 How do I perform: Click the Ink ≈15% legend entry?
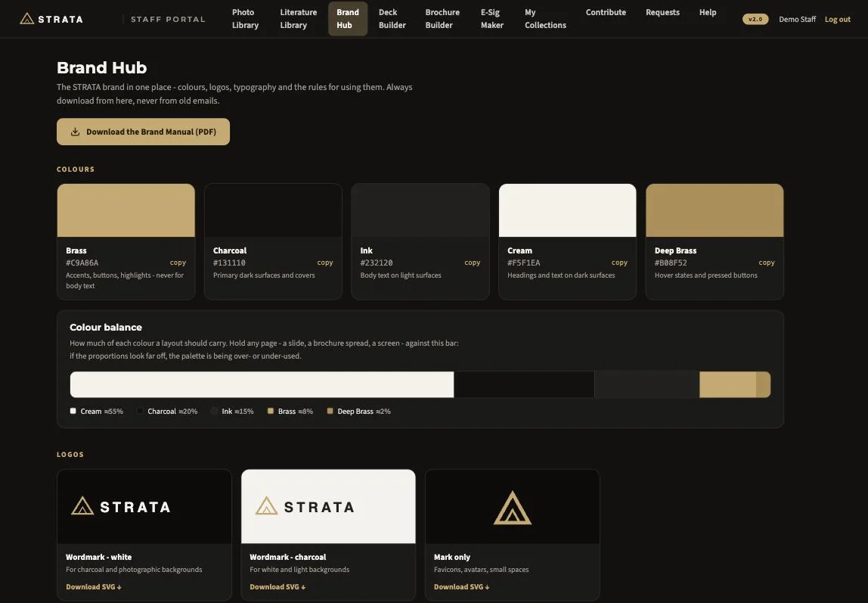pyautogui.click(x=233, y=412)
